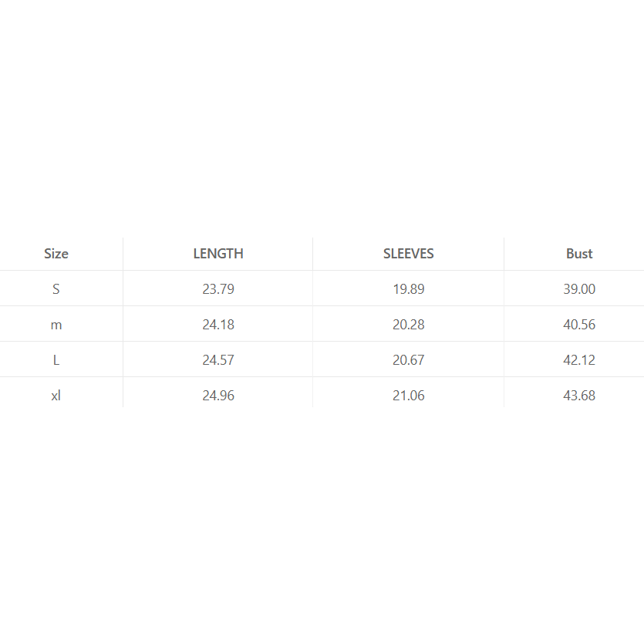This screenshot has width=644, height=644.
Task: Click the 42.12 bust value
Action: 579,360
